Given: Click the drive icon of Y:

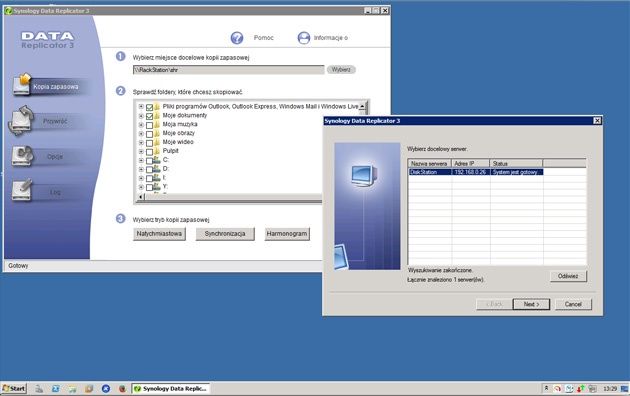Looking at the screenshot, I should click(x=157, y=186).
